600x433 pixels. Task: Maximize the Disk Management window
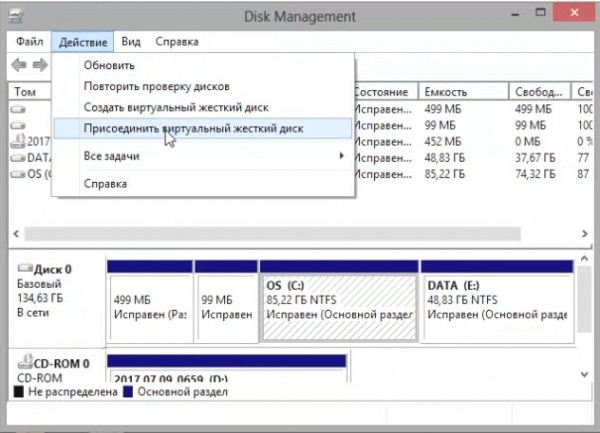point(540,13)
